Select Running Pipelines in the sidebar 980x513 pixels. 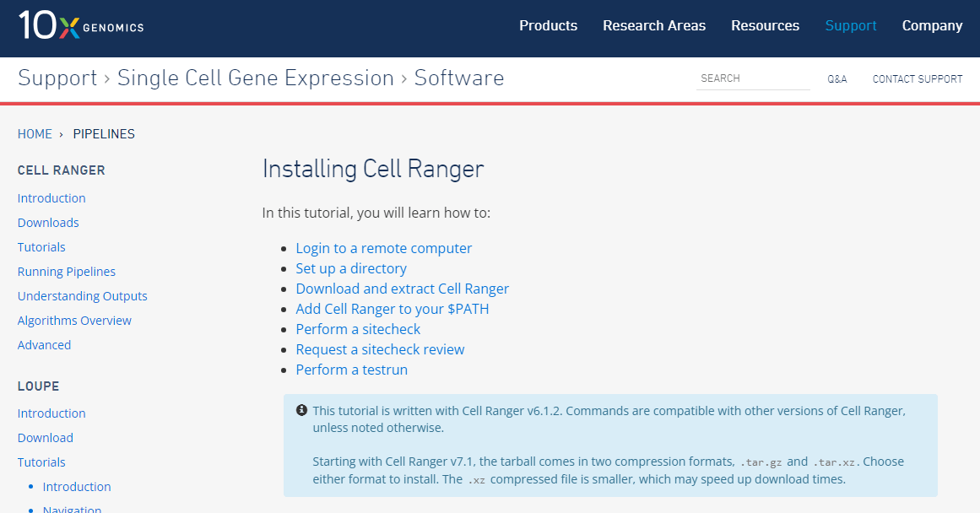(x=67, y=272)
